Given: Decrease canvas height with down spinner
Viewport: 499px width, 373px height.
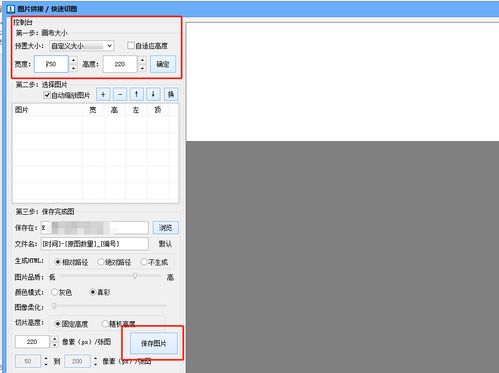Looking at the screenshot, I should coord(142,68).
